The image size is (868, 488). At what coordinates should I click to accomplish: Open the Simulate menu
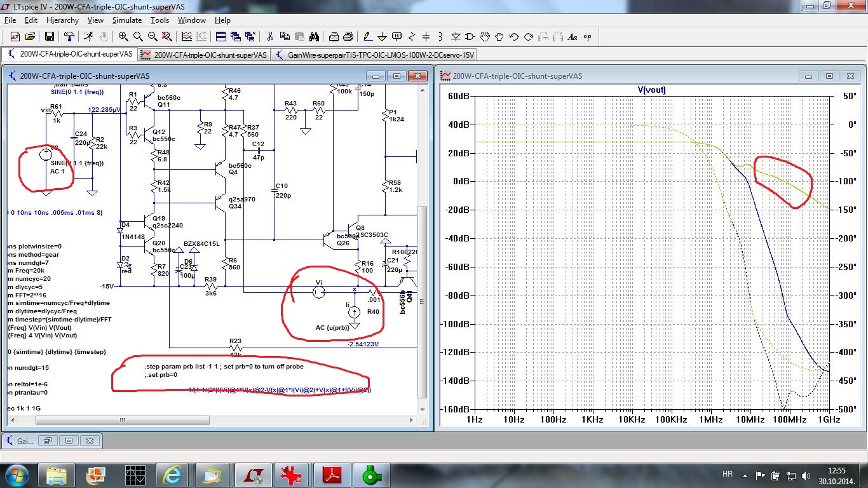tap(127, 20)
